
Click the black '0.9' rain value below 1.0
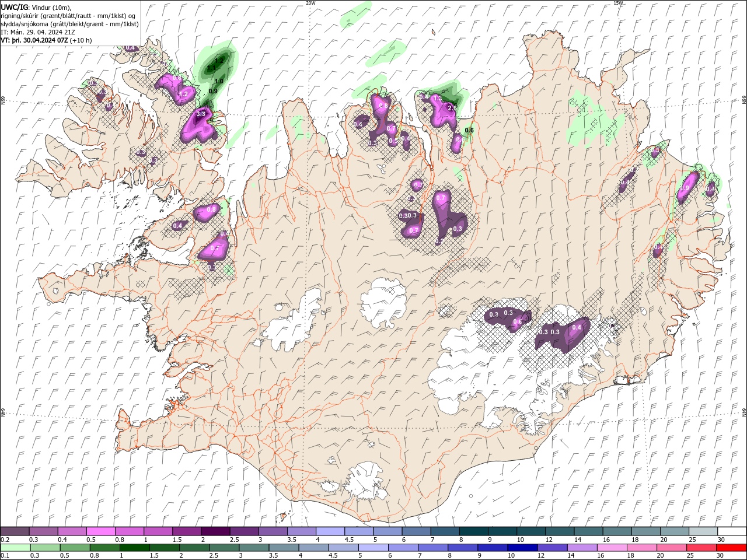(213, 91)
